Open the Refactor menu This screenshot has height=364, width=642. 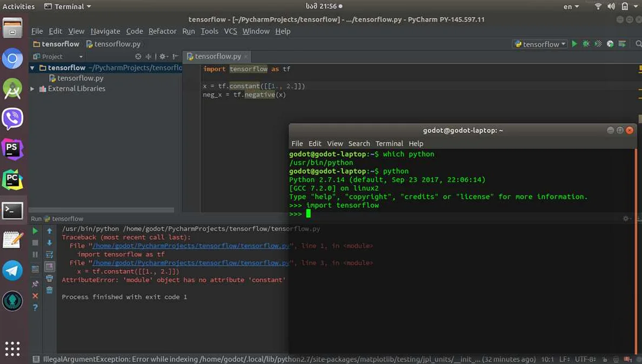162,31
